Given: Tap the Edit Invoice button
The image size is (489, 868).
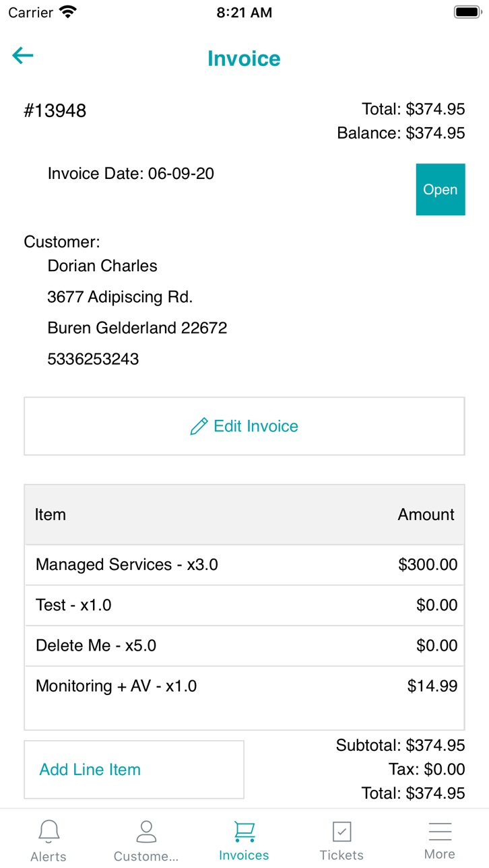Looking at the screenshot, I should (244, 426).
